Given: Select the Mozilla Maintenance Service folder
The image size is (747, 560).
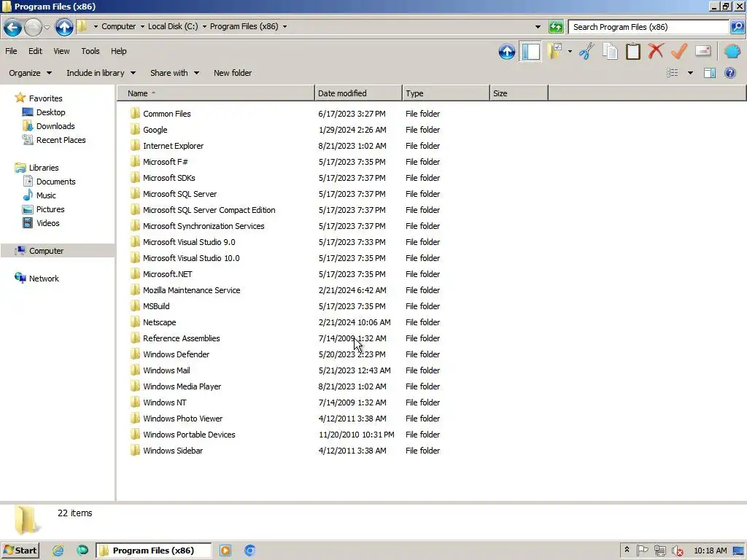Looking at the screenshot, I should tap(192, 290).
